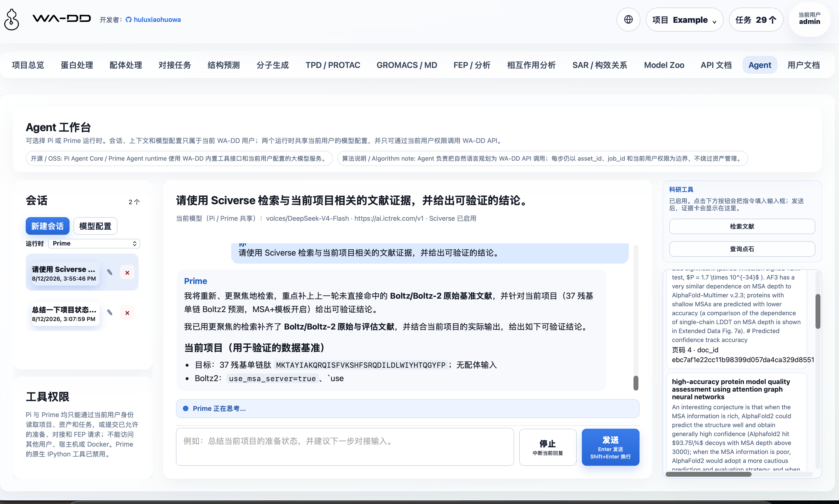Screen dimensions: 839x504
Task: Click the 检索文献 research tool button
Action: point(742,226)
